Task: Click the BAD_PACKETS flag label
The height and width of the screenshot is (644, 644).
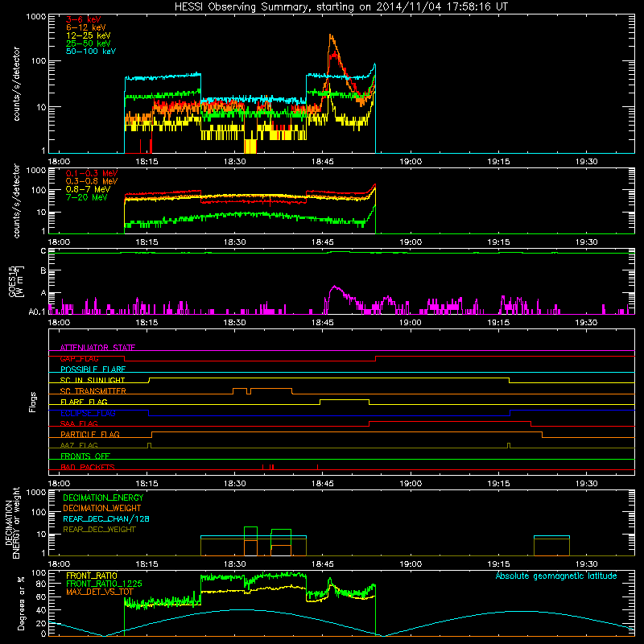Action: [88, 467]
